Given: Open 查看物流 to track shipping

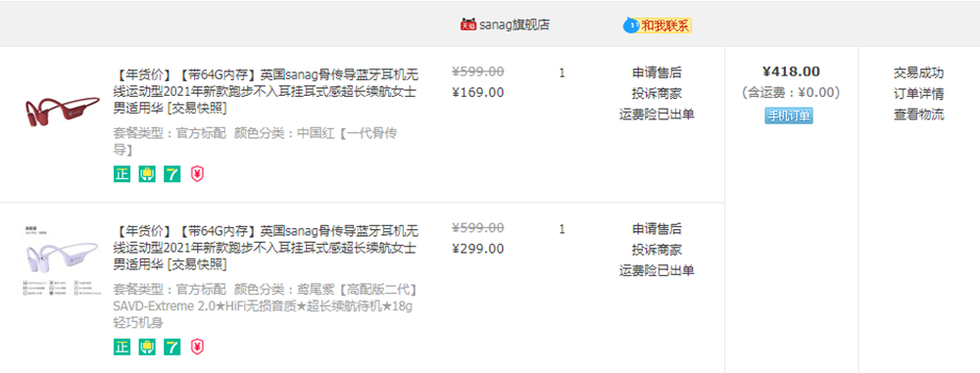Looking at the screenshot, I should click(x=919, y=115).
